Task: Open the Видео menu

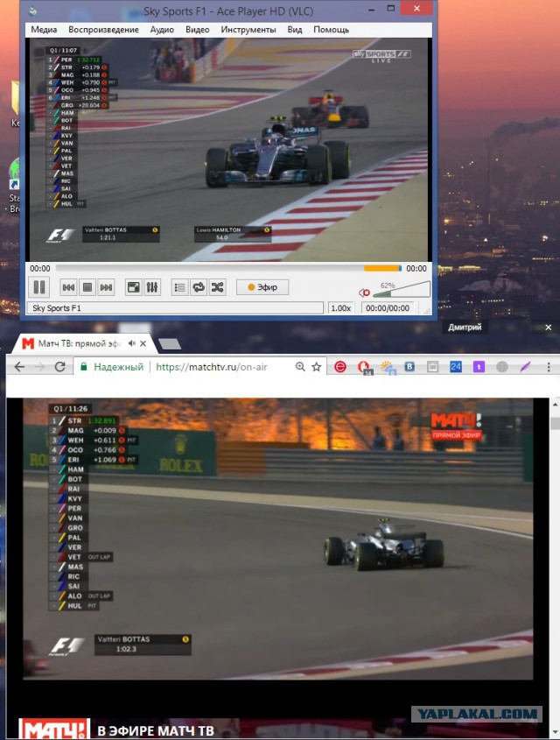Action: point(198,29)
